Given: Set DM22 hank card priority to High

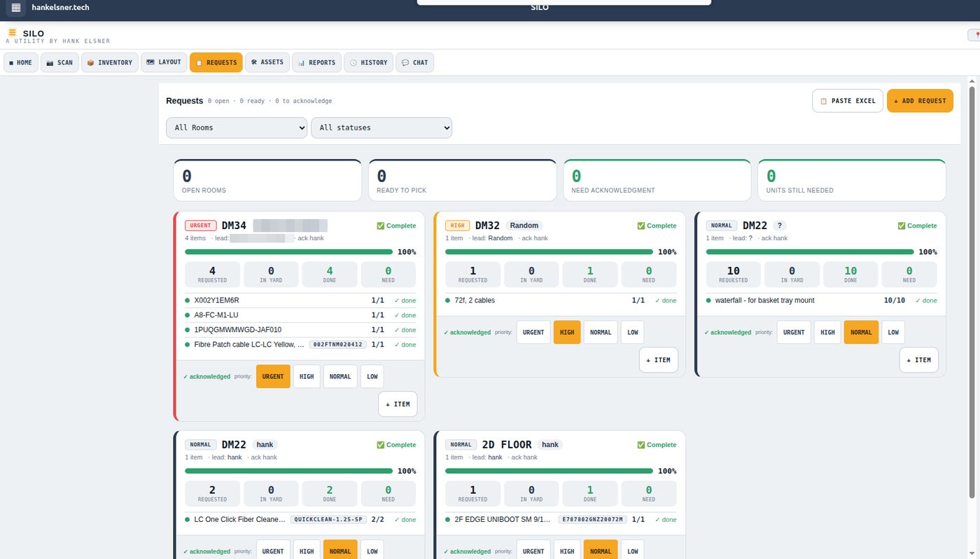Looking at the screenshot, I should point(307,551).
